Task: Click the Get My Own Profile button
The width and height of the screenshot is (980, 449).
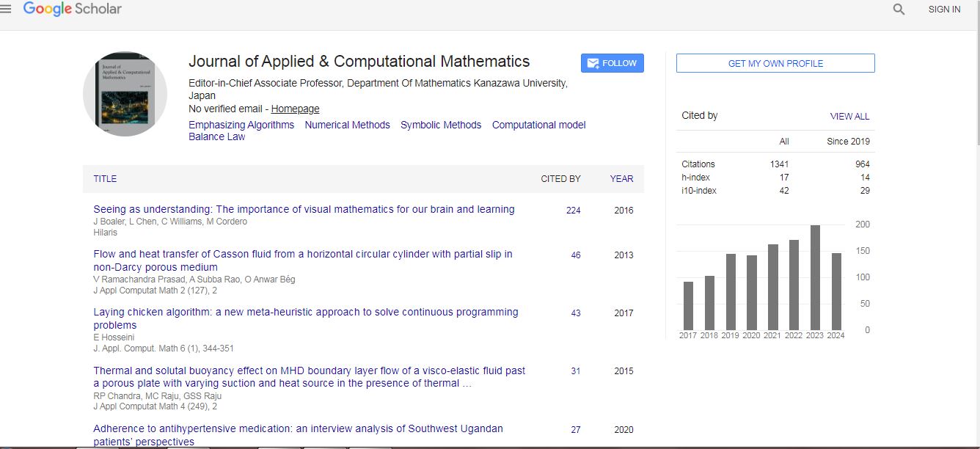Action: [x=775, y=63]
